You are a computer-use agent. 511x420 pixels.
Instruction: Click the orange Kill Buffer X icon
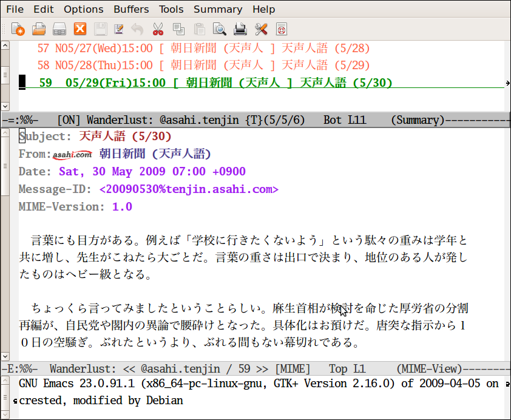[80, 29]
